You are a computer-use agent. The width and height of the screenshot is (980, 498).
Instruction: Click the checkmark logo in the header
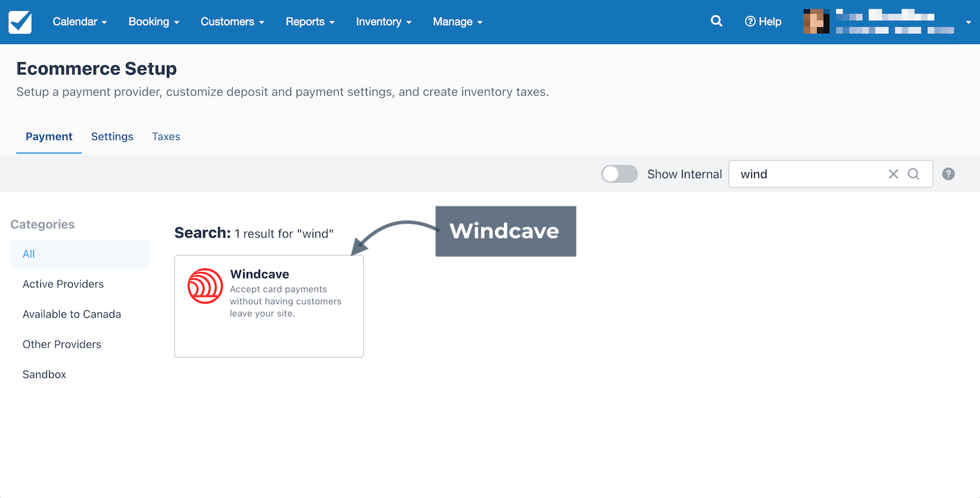(x=20, y=22)
